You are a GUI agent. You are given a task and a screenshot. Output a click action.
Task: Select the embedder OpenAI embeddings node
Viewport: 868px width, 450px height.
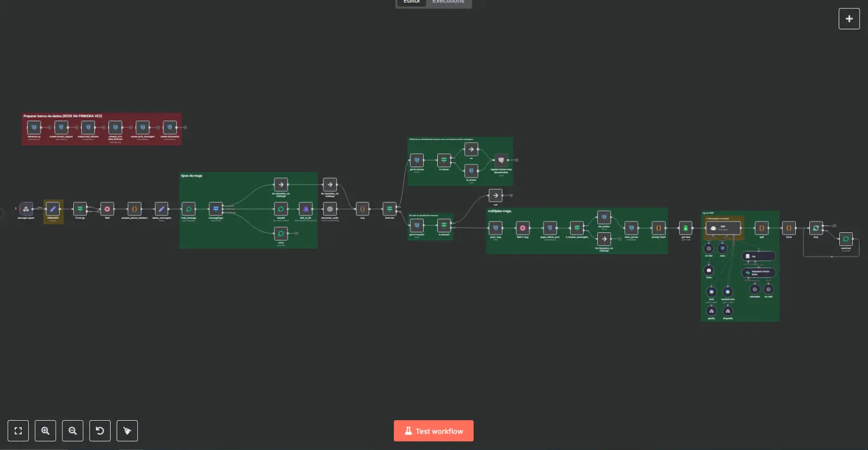click(x=755, y=289)
